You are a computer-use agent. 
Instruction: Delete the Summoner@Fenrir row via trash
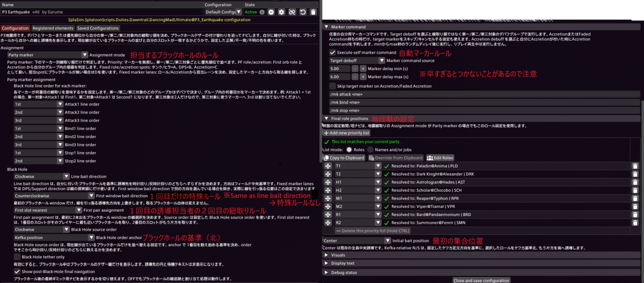(x=635, y=222)
